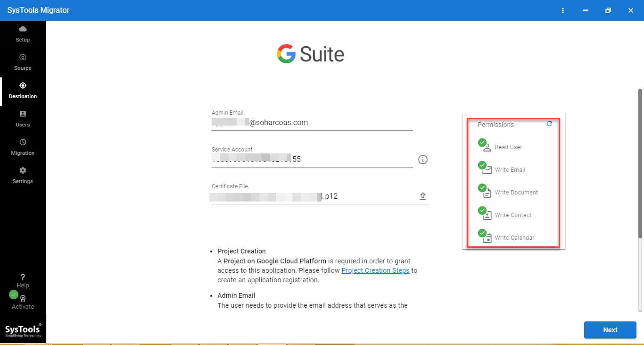This screenshot has width=644, height=345.
Task: Open the Help question mark icon
Action: pos(23,278)
